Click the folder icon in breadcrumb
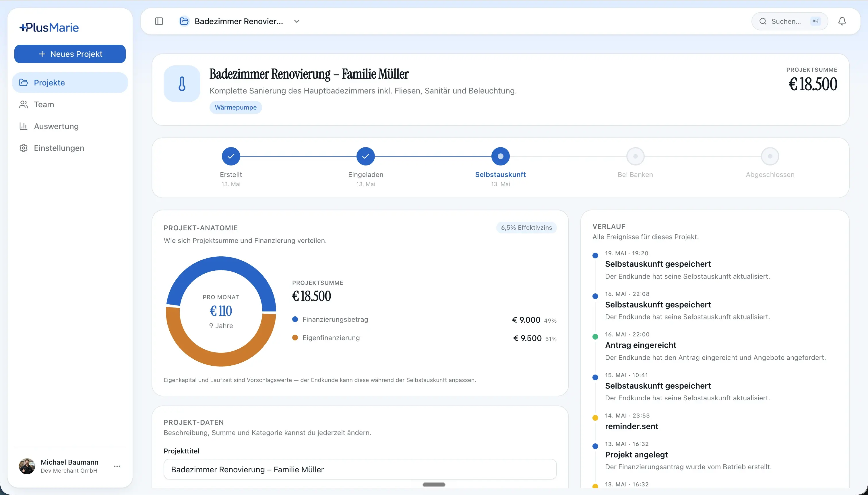 coord(184,21)
